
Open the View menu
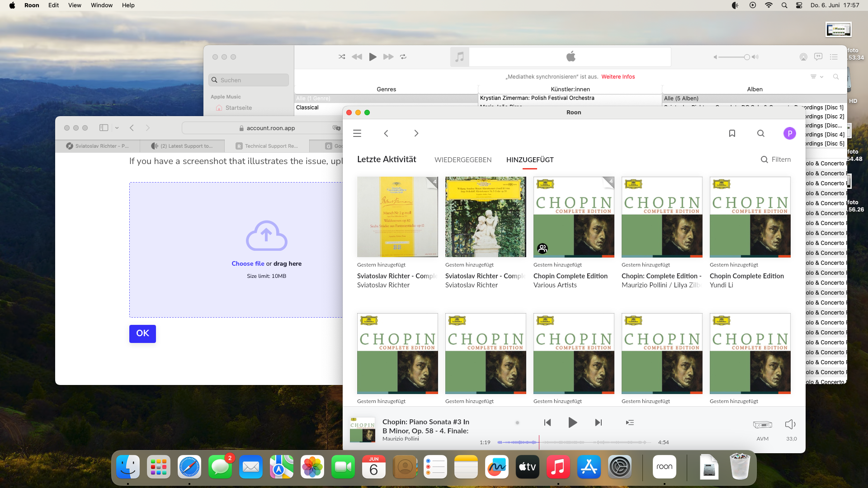coord(75,5)
